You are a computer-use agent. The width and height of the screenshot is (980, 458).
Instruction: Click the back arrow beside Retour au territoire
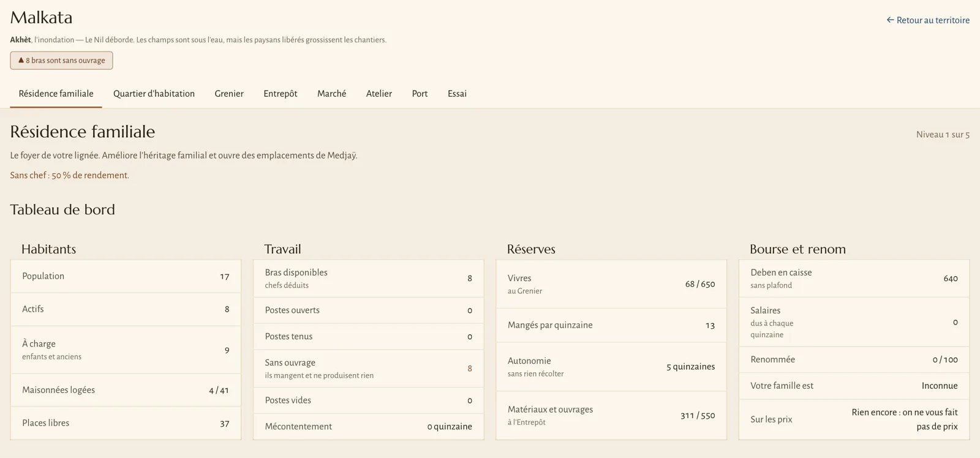(890, 20)
